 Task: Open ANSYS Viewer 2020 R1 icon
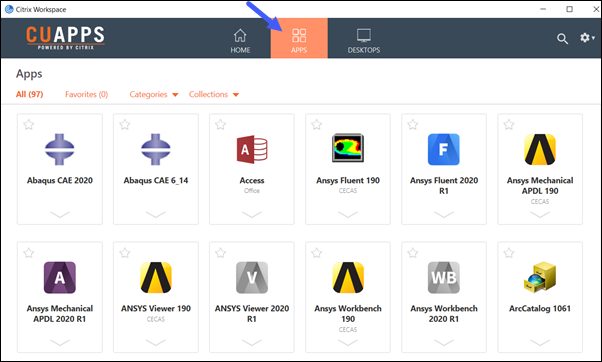[252, 278]
